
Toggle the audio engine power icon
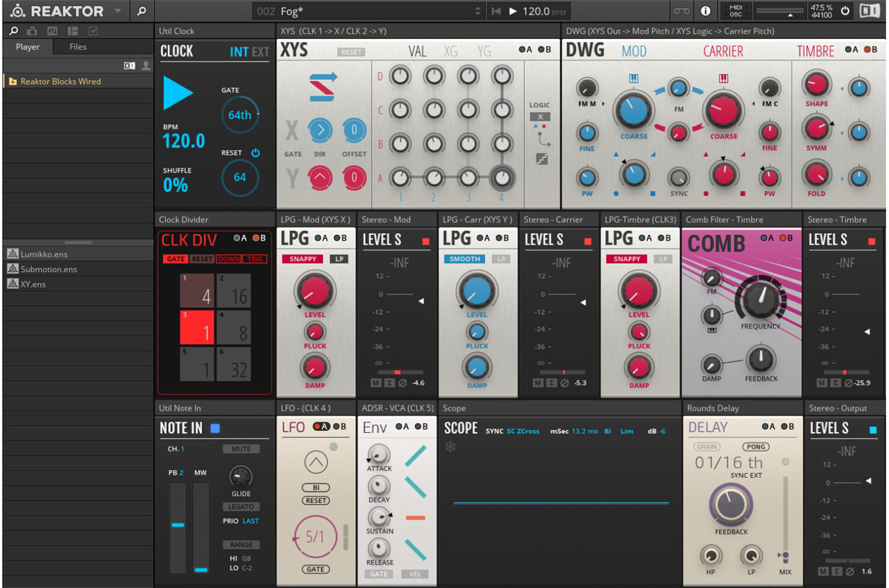pyautogui.click(x=845, y=11)
